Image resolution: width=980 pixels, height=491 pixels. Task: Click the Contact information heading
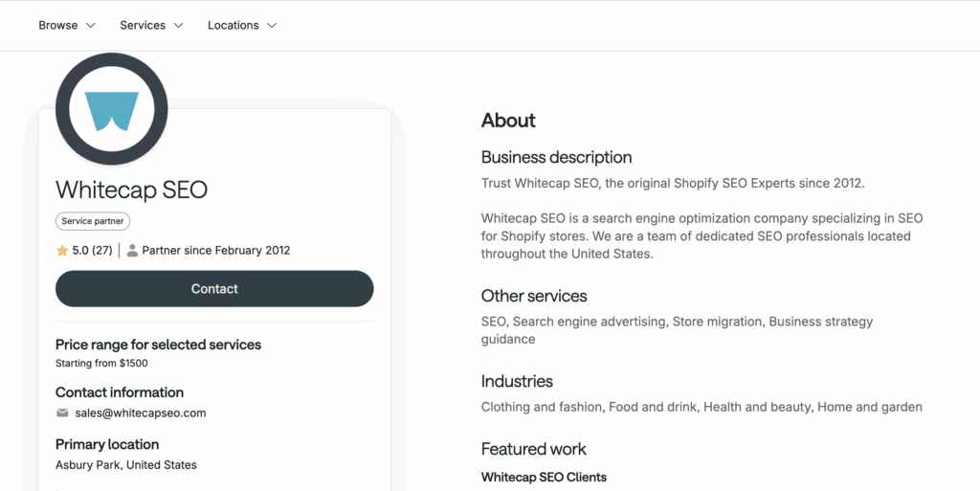[120, 392]
